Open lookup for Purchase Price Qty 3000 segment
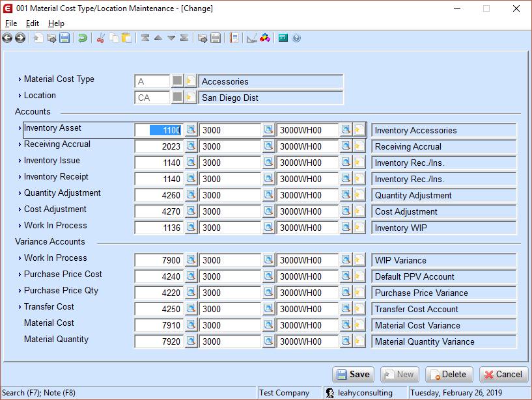The height and width of the screenshot is (400, 532). [x=268, y=293]
